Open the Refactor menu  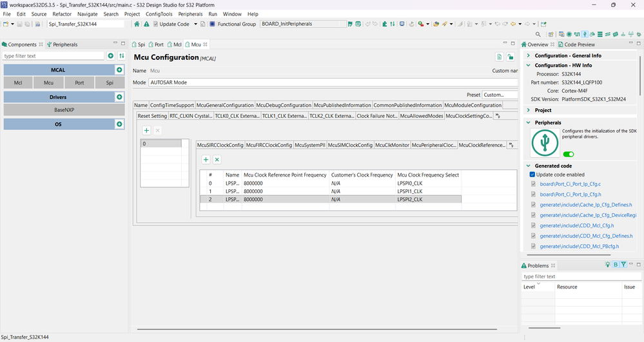(62, 14)
